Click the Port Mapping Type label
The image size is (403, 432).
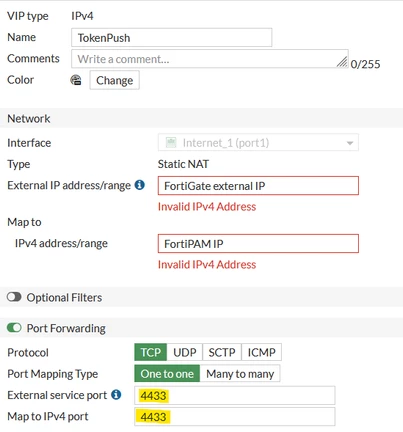[53, 374]
